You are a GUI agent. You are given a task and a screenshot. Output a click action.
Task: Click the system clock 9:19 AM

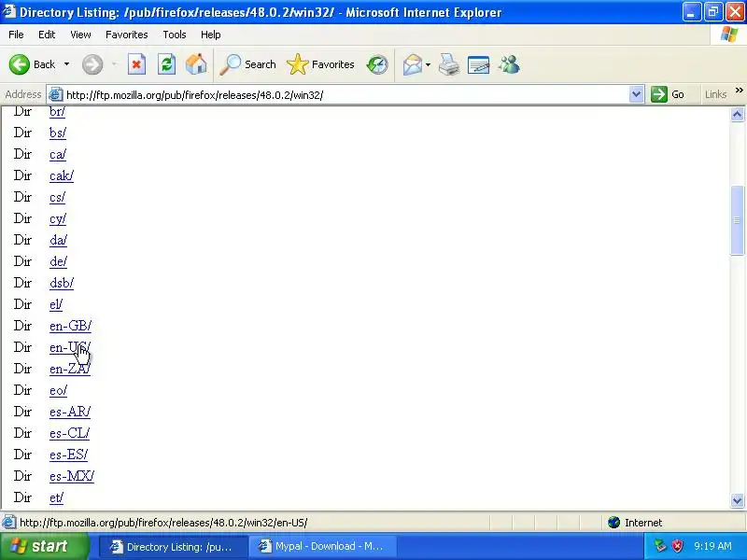712,546
